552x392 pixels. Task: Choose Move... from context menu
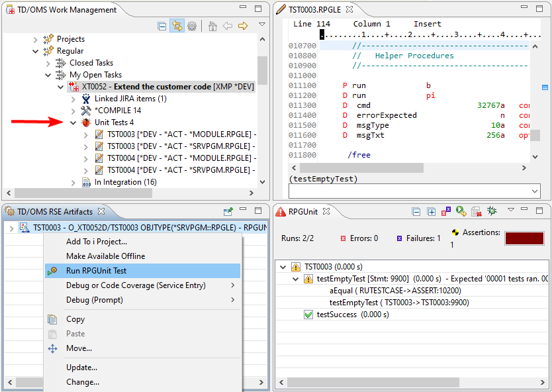click(142, 348)
